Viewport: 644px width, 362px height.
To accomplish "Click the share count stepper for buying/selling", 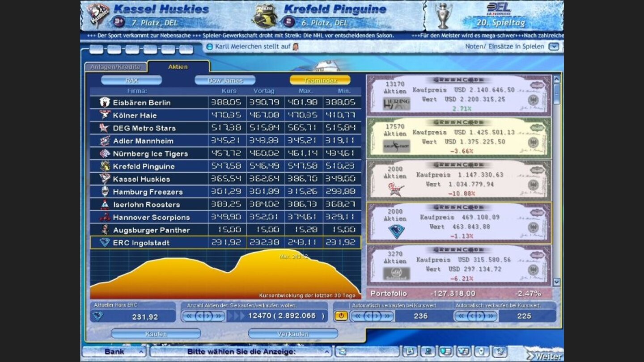I will 203,316.
